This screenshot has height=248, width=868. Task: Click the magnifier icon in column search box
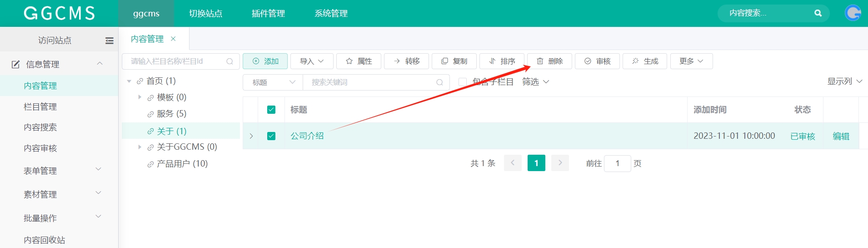tap(230, 61)
